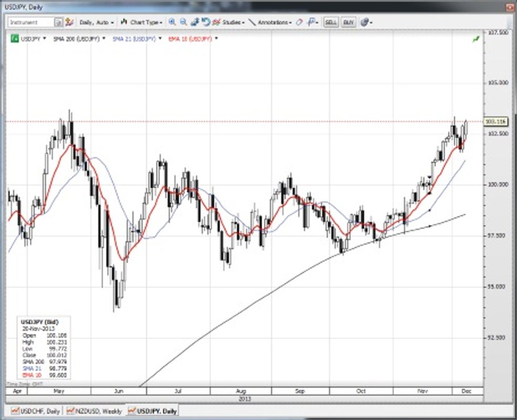Open the instrument lookup icon beside input
The height and width of the screenshot is (420, 517).
coord(58,23)
